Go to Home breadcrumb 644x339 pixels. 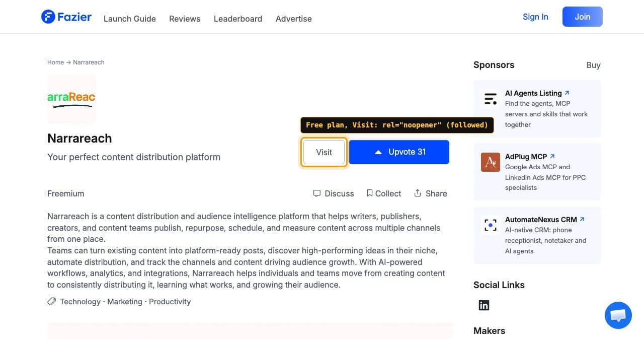click(x=55, y=62)
